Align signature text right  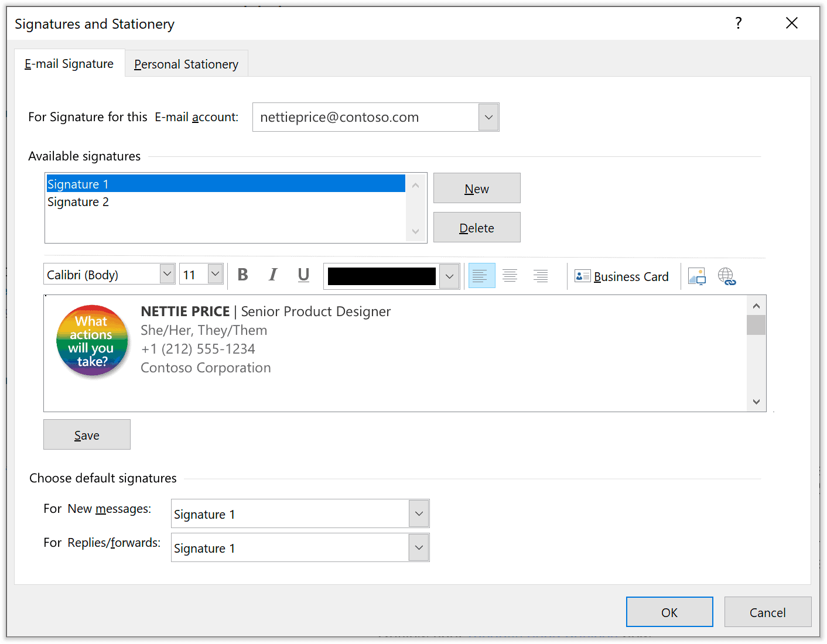[541, 275]
